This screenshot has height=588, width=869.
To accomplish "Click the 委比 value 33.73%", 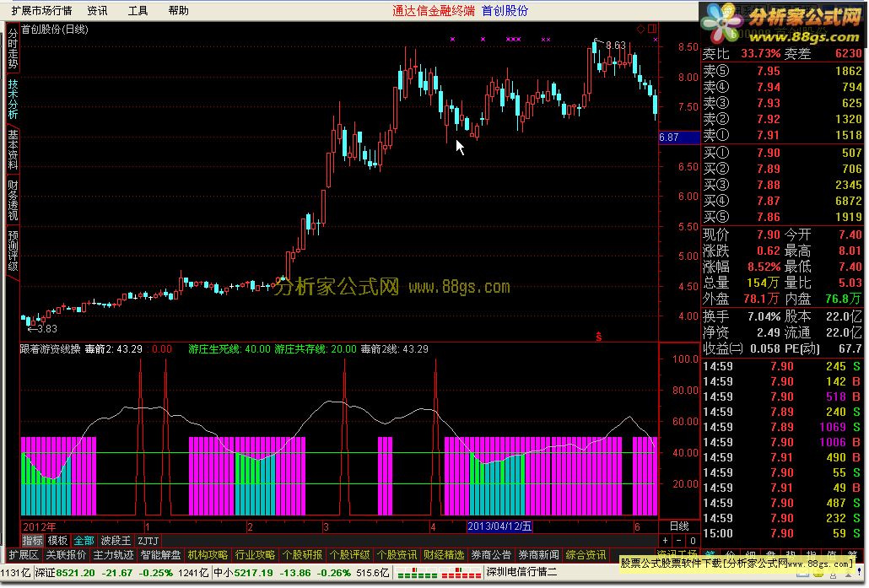I will (760, 54).
